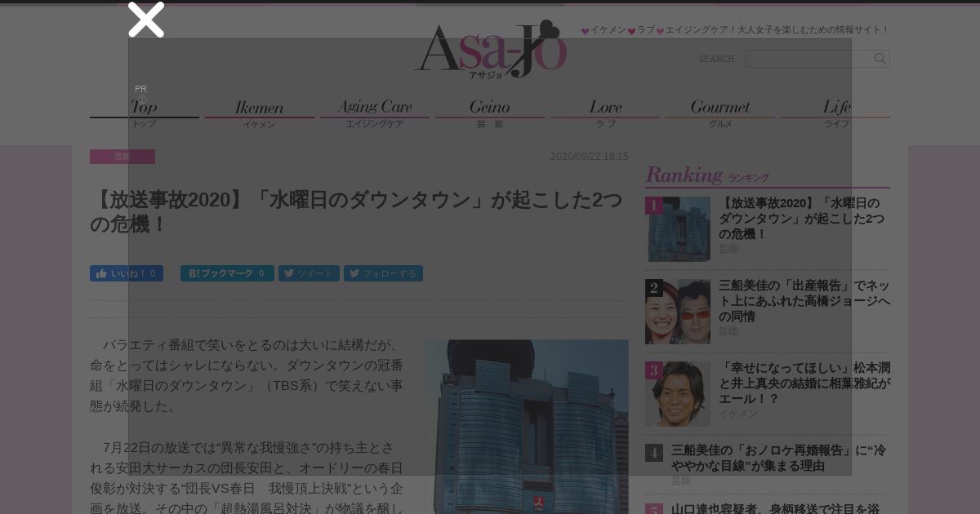
Task: Click イケメン label under rank 3 article
Action: [x=738, y=414]
